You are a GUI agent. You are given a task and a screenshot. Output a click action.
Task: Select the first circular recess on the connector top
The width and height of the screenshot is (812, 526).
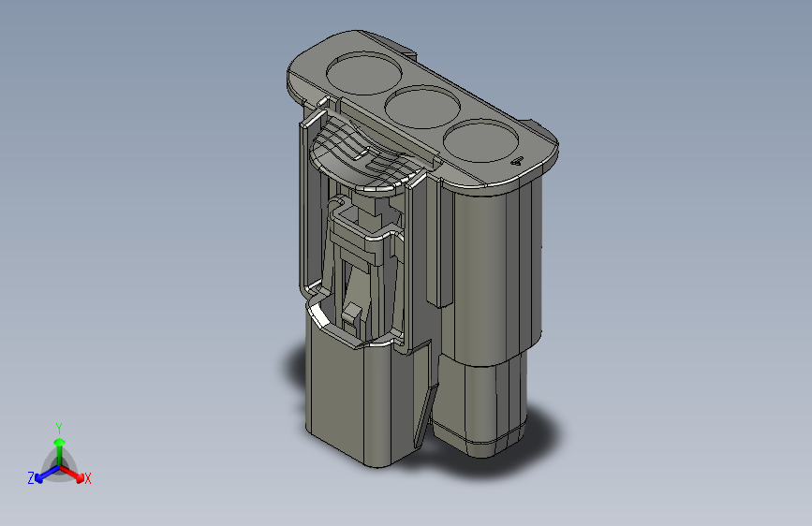click(364, 73)
